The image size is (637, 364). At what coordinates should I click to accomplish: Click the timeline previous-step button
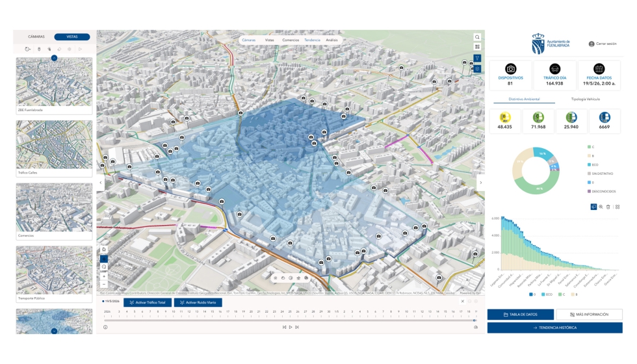pos(284,328)
